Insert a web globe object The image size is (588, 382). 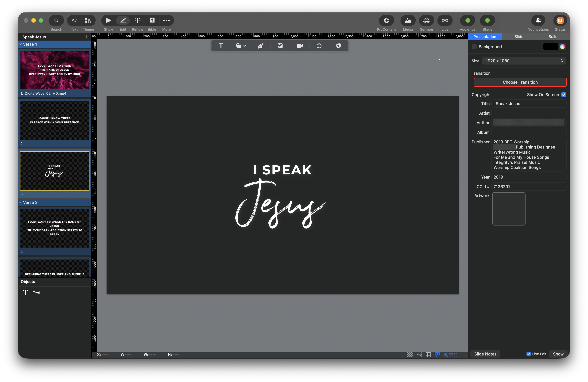point(319,46)
